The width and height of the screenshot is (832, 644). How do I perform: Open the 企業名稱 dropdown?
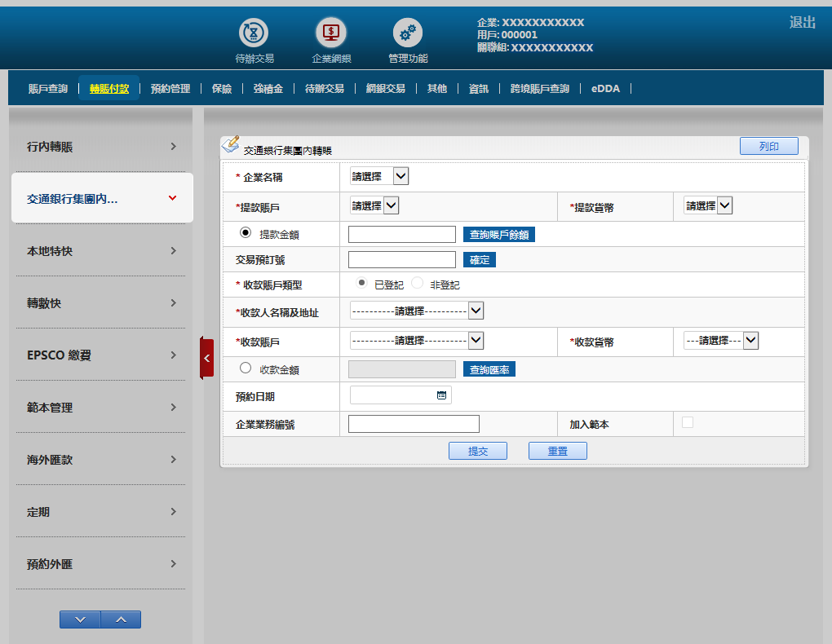(x=379, y=176)
